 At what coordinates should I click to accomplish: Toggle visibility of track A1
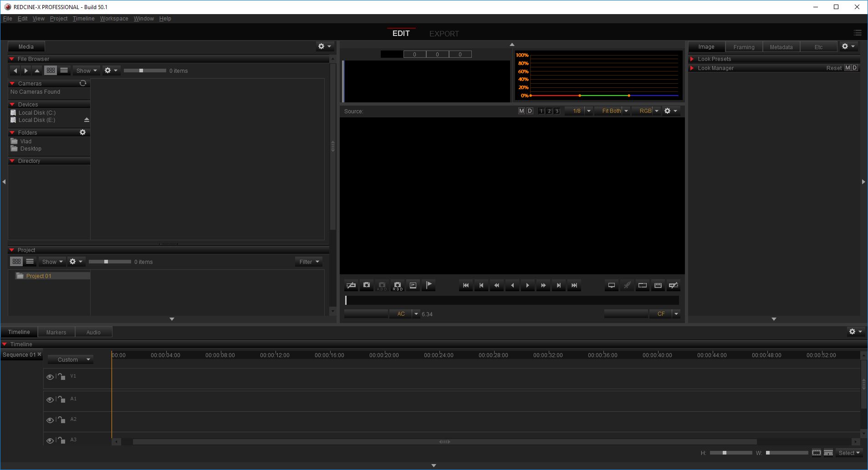coord(50,399)
